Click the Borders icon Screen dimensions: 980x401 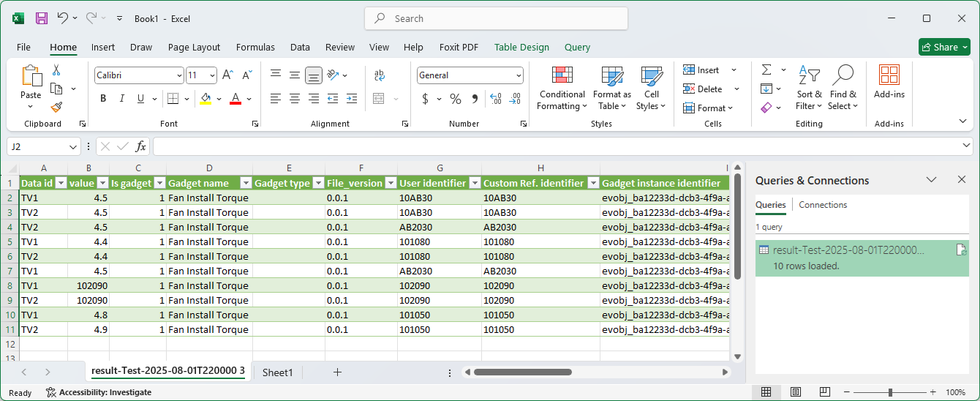click(173, 99)
